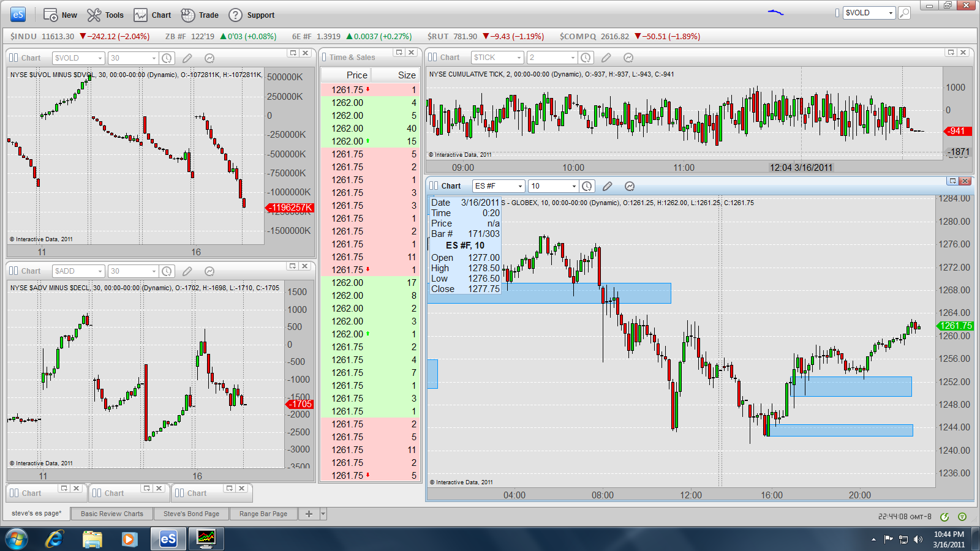
Task: Click the Price column header in Time & Sales
Action: (346, 75)
